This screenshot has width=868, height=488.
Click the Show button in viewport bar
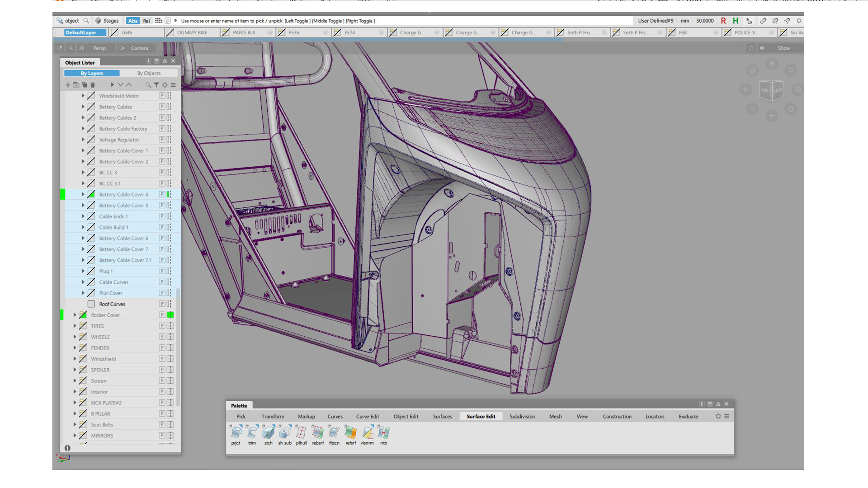pos(783,48)
